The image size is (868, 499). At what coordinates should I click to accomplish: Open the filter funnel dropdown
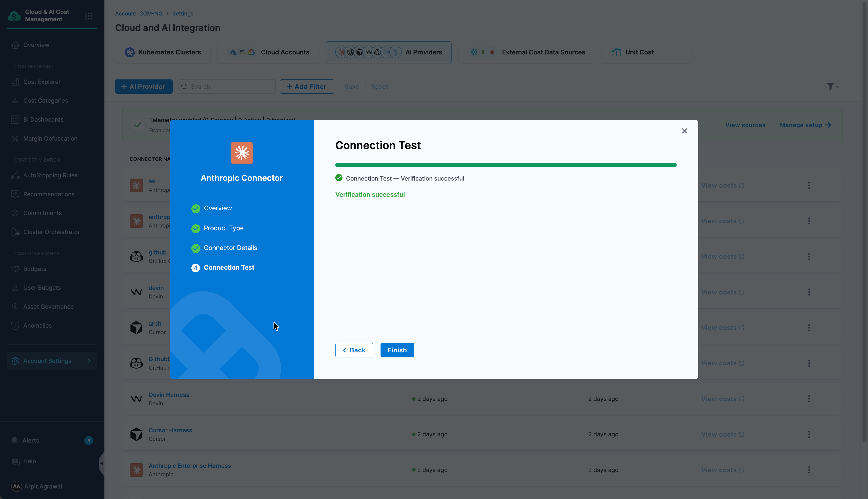(833, 86)
